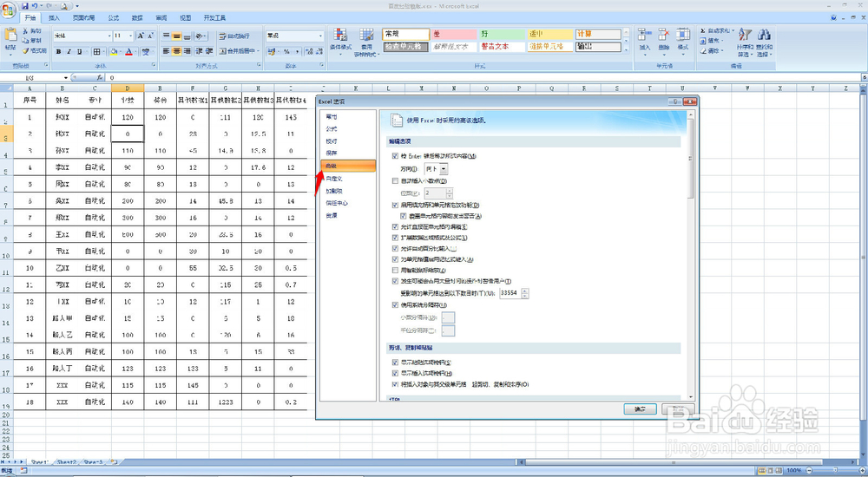This screenshot has width=868, height=477.
Task: Open the number format dropdown
Action: tap(320, 36)
